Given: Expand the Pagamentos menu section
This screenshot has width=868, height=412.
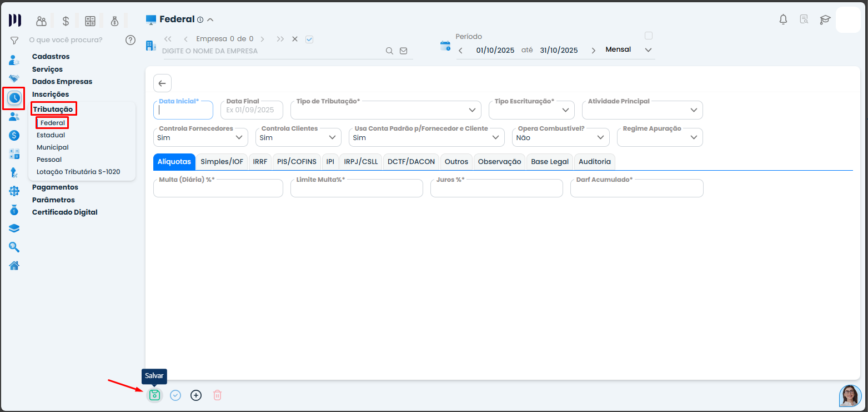Looking at the screenshot, I should 55,187.
